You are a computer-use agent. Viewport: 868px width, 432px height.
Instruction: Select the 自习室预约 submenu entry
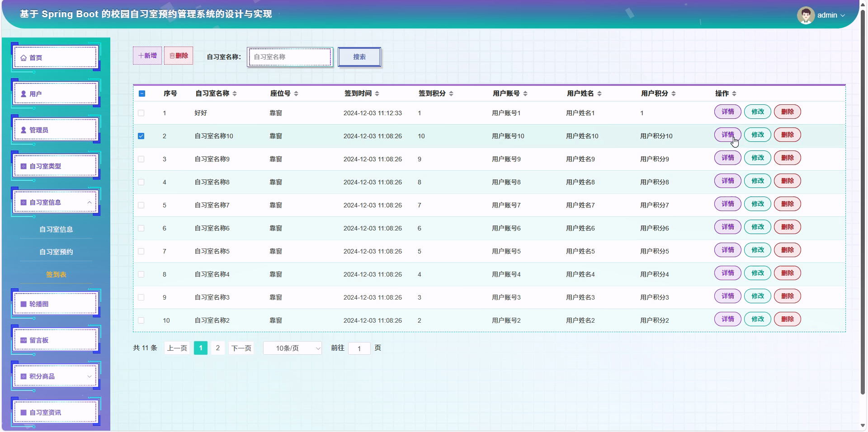pyautogui.click(x=56, y=252)
